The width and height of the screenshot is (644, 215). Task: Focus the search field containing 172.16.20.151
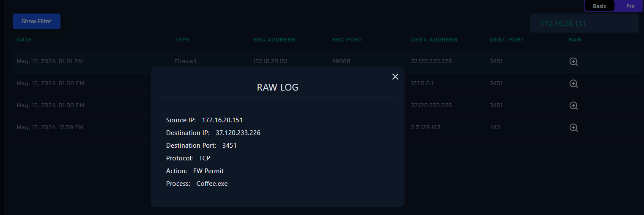584,23
